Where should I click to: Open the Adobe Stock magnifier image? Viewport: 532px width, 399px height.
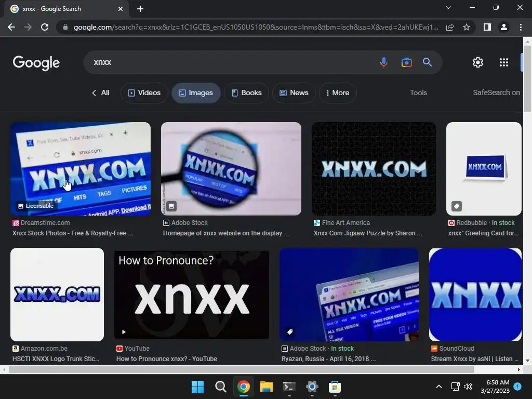pyautogui.click(x=231, y=169)
